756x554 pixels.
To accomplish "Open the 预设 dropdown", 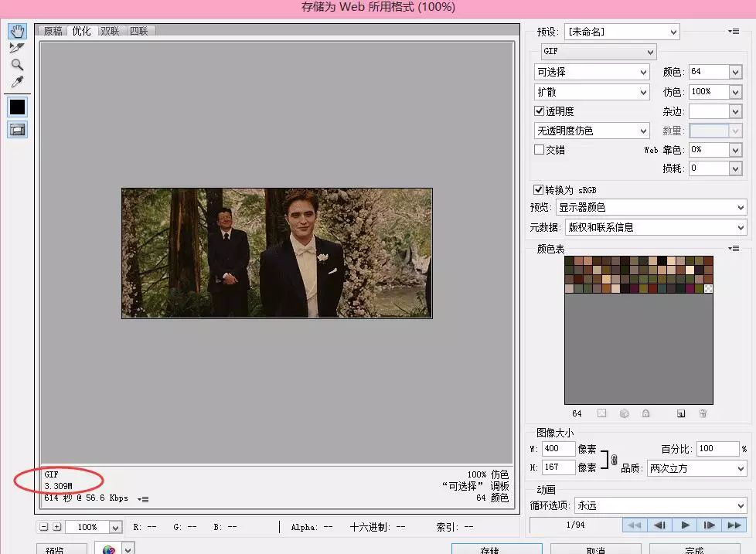I will pos(622,32).
